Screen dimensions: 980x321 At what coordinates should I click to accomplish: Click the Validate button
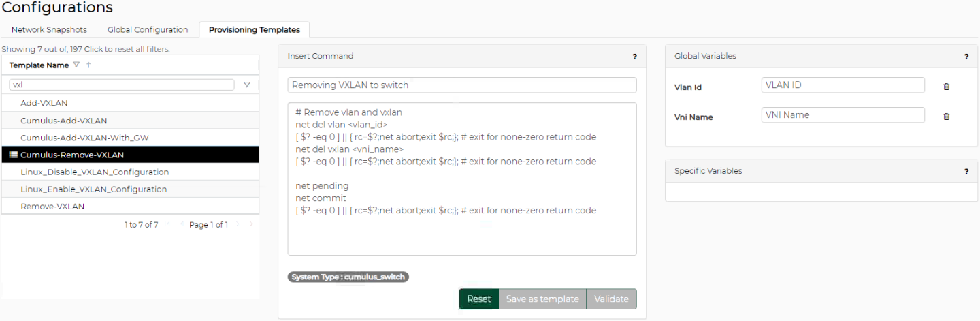(611, 299)
